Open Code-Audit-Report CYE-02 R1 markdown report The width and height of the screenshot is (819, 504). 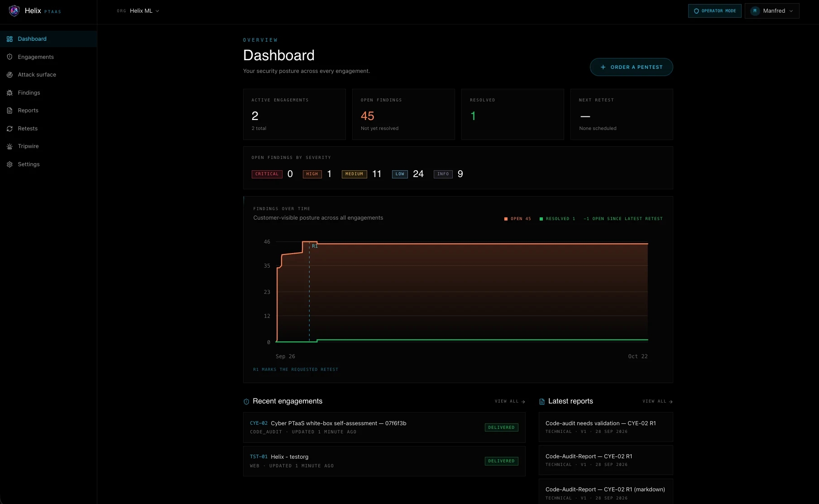(x=606, y=492)
